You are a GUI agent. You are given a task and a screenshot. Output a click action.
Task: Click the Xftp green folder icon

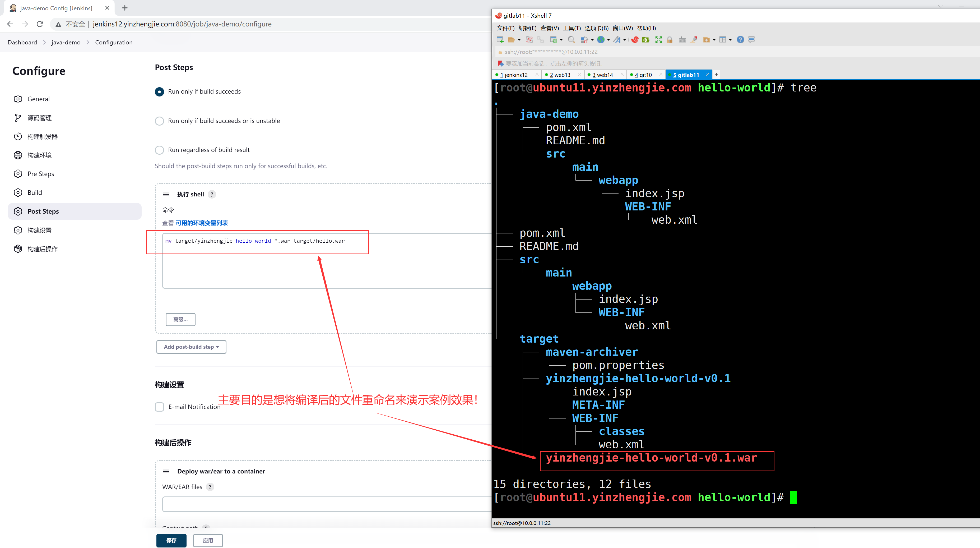coord(645,40)
